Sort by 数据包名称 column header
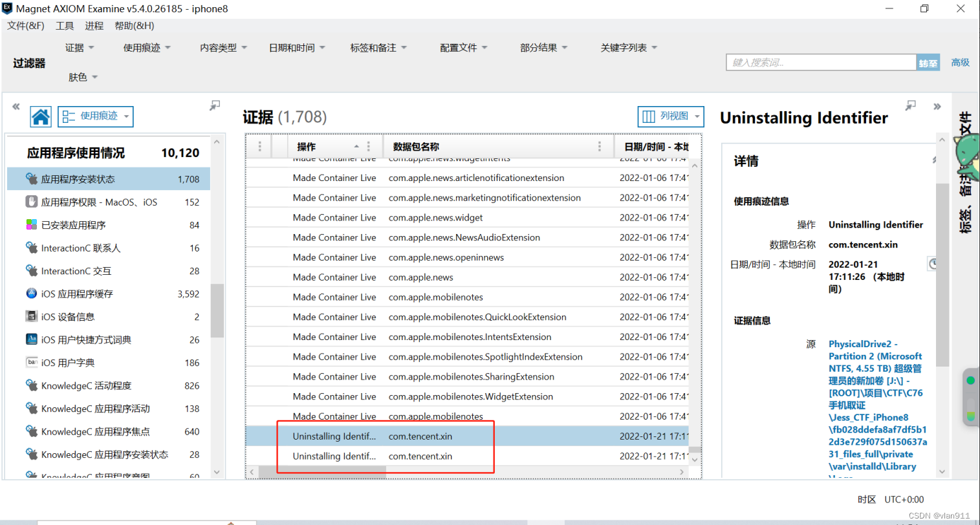 click(x=416, y=147)
